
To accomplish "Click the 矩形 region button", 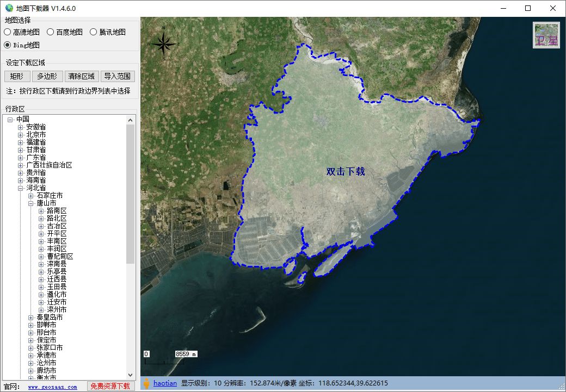I will pyautogui.click(x=17, y=76).
